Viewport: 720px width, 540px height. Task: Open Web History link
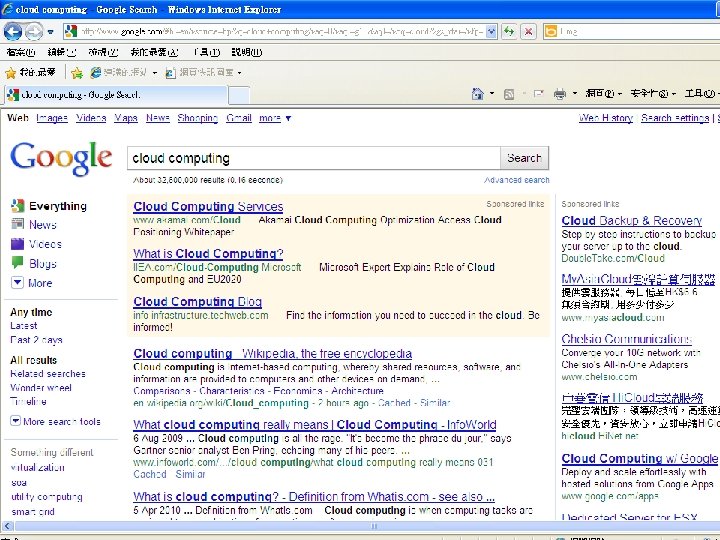(606, 118)
